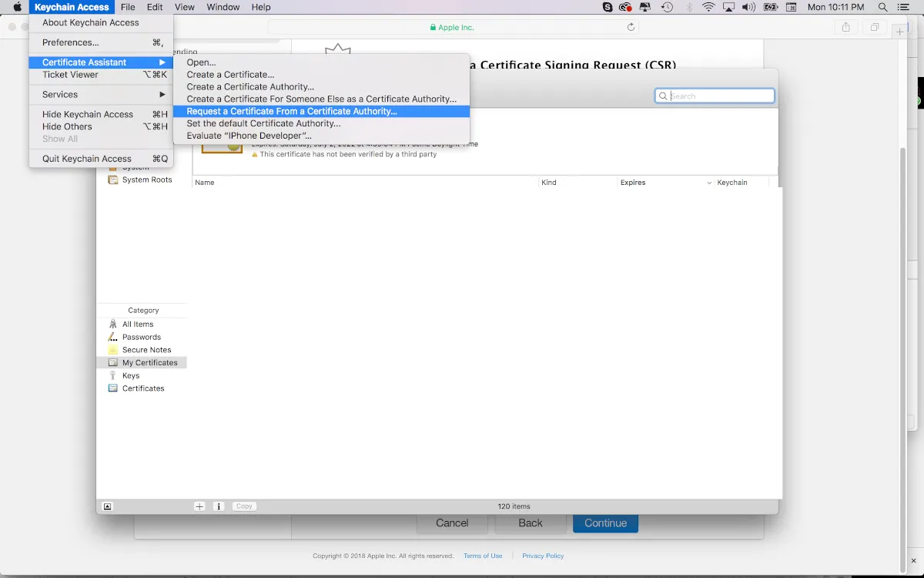Screen dimensions: 924x578
Task: Click the add item plus button
Action: point(199,506)
